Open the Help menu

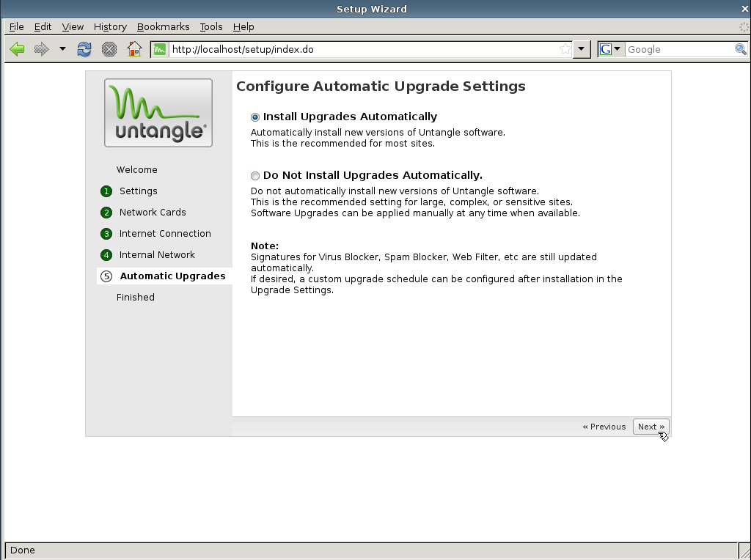pos(243,27)
